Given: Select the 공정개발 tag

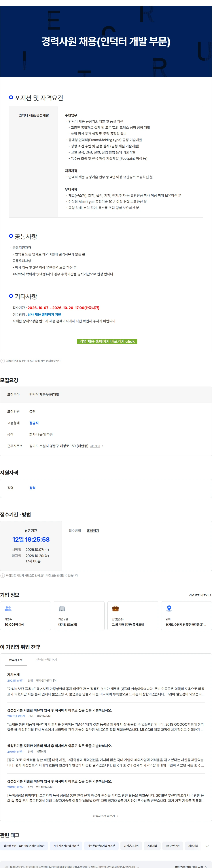Looking at the screenshot, I should pos(152,846).
